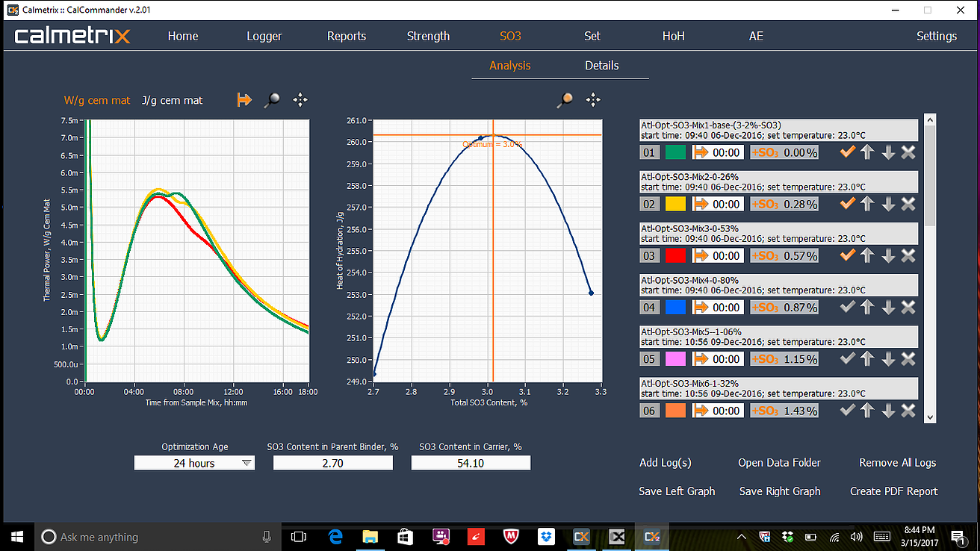
Task: Click the Add Log(s) button
Action: click(x=665, y=463)
